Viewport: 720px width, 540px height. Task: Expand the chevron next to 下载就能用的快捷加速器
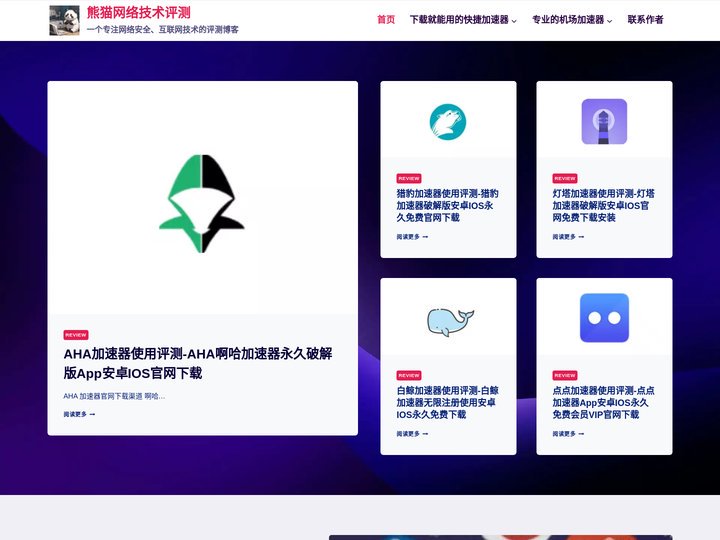(514, 21)
